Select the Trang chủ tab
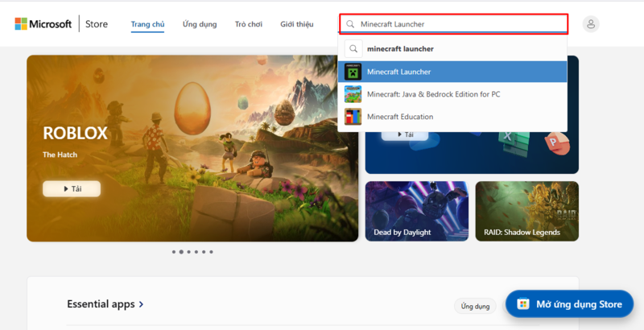 (147, 24)
